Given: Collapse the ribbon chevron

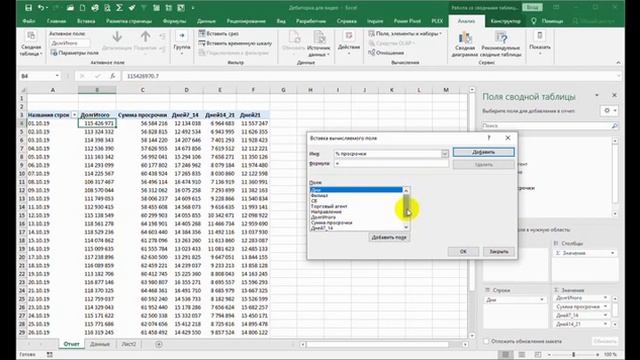Looking at the screenshot, I should (618, 62).
